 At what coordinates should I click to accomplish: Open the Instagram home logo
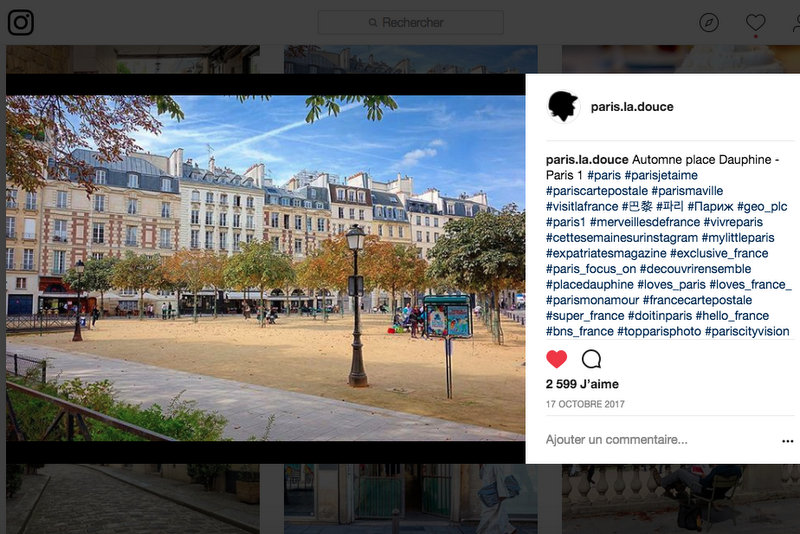[20, 22]
